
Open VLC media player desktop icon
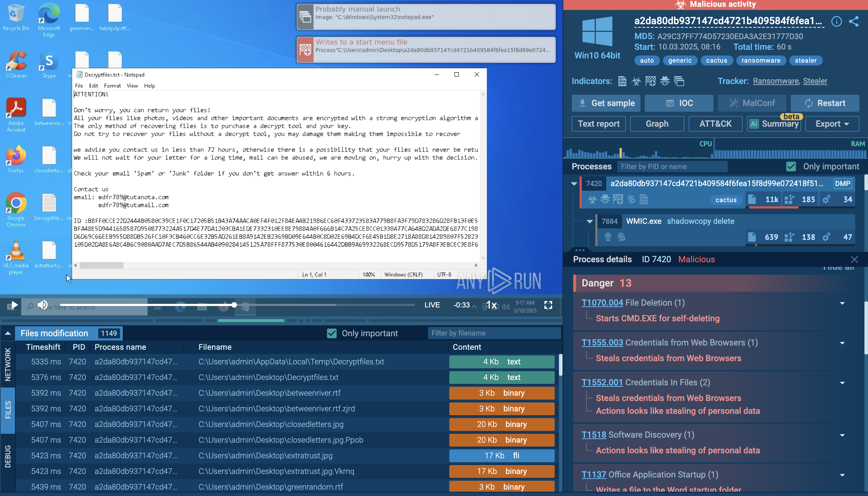point(16,257)
